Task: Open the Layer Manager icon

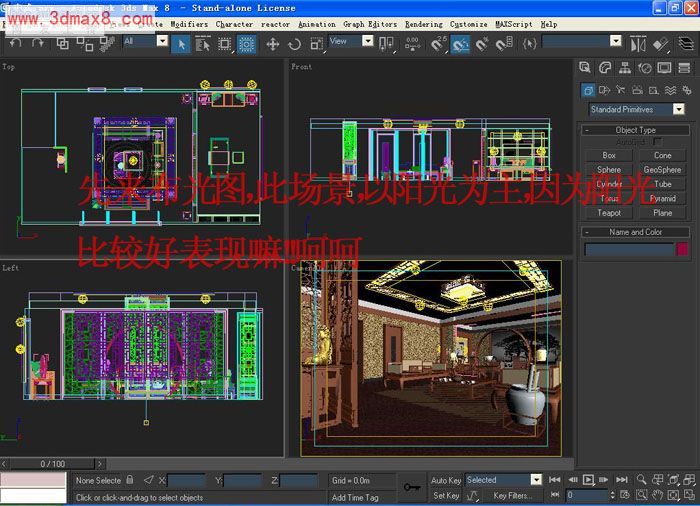Action: [686, 44]
